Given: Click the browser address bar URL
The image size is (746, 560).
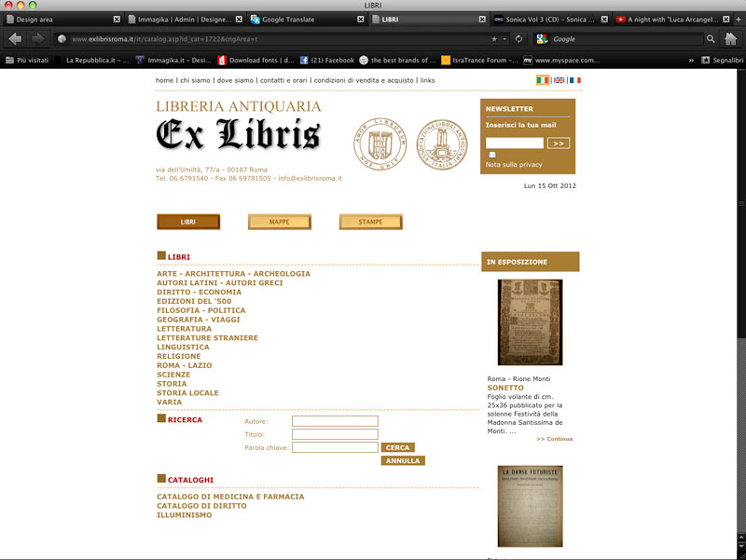Looking at the screenshot, I should coord(165,39).
